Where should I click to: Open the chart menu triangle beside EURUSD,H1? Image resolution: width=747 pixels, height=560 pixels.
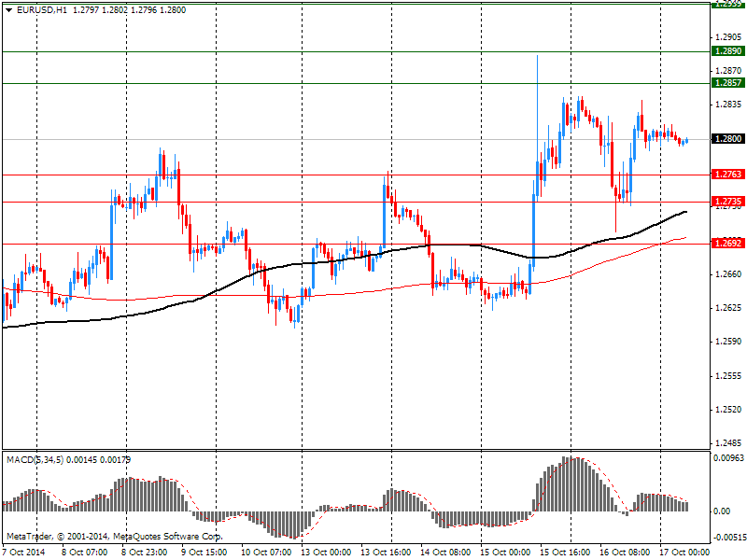click(x=8, y=10)
